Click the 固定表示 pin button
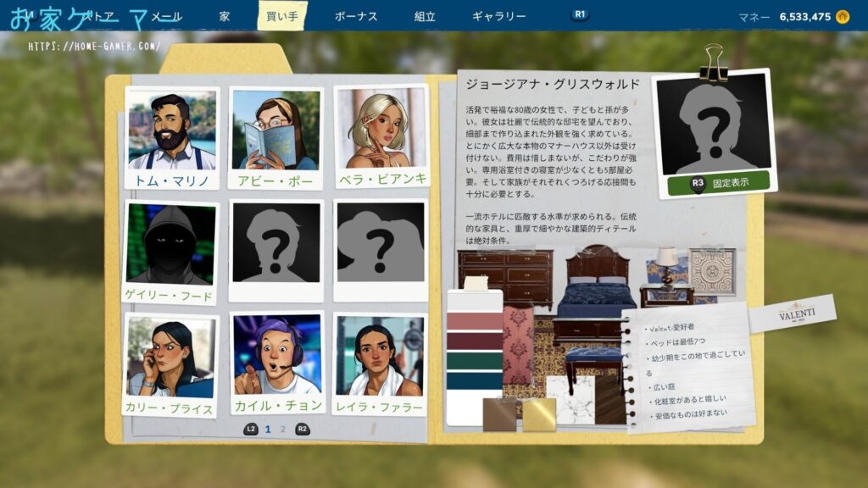The height and width of the screenshot is (488, 868). [719, 183]
